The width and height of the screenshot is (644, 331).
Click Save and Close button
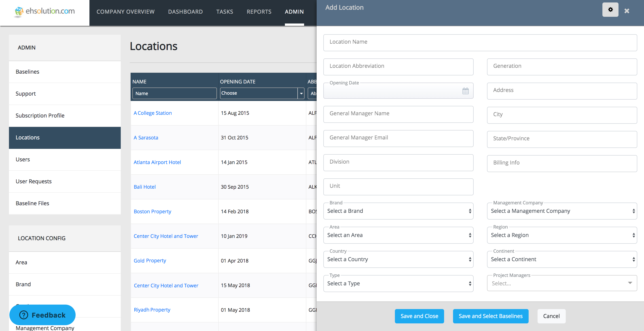click(419, 316)
